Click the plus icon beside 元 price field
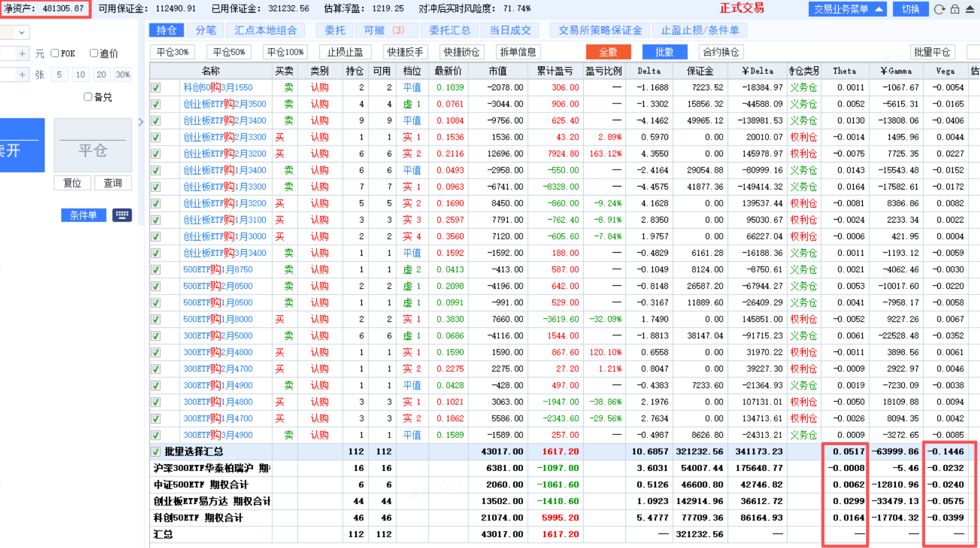The width and height of the screenshot is (980, 548). click(22, 54)
